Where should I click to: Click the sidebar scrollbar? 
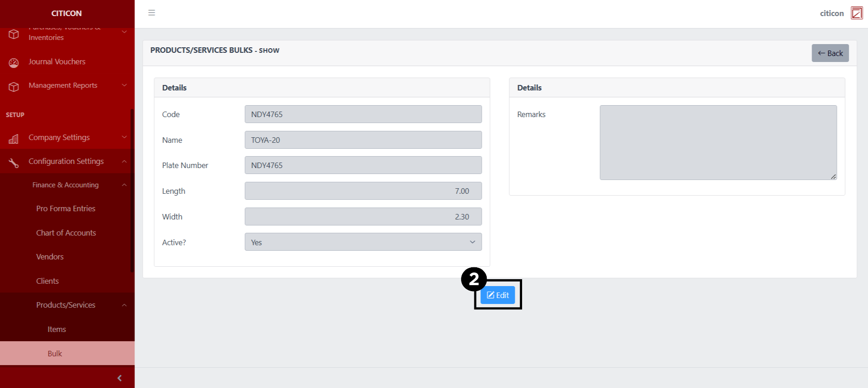pyautogui.click(x=132, y=191)
